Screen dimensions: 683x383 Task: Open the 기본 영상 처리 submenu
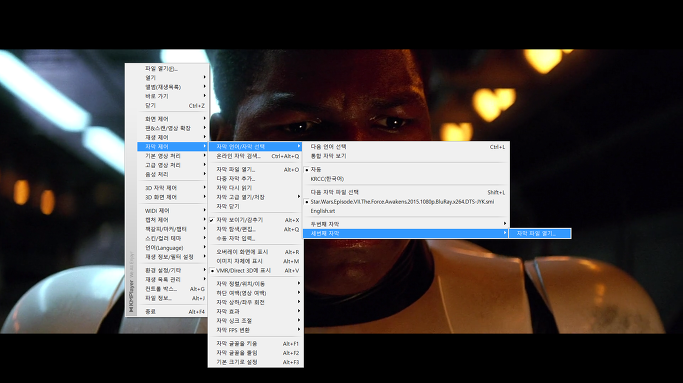(x=172, y=156)
